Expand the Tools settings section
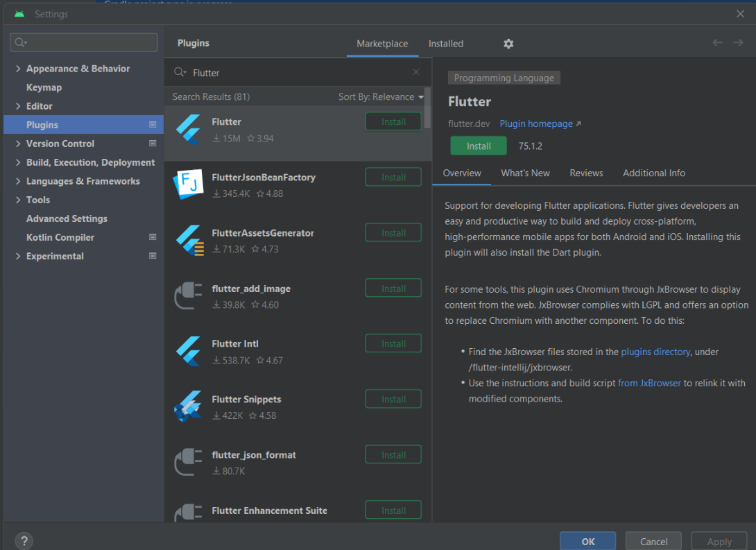The height and width of the screenshot is (550, 756). click(18, 200)
